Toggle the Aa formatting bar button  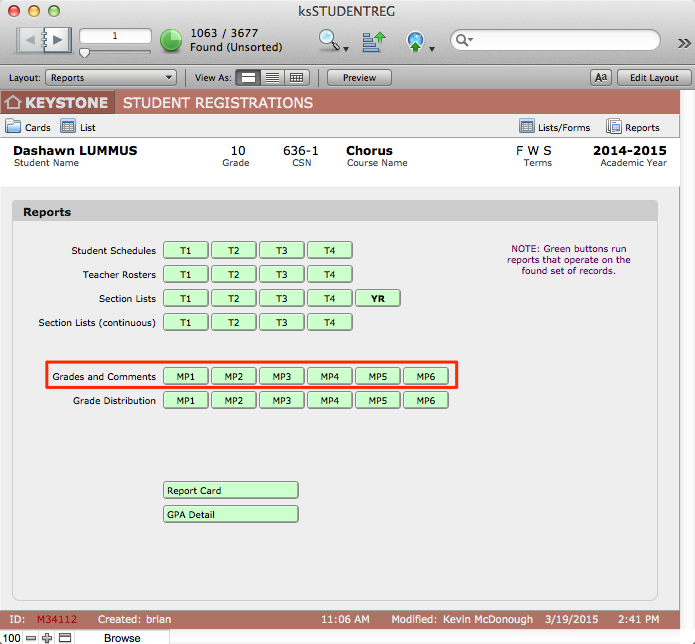[601, 78]
